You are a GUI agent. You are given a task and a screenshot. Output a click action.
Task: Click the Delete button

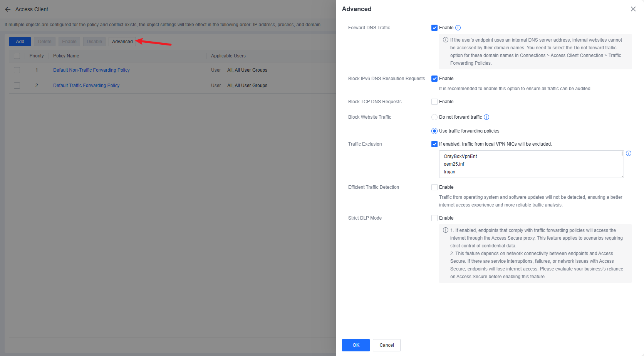click(x=45, y=42)
